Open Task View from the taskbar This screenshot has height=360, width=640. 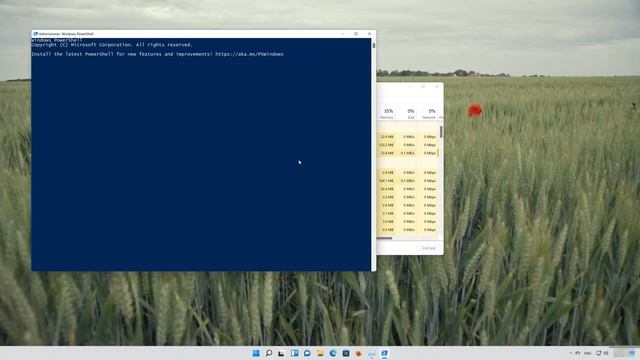(281, 353)
